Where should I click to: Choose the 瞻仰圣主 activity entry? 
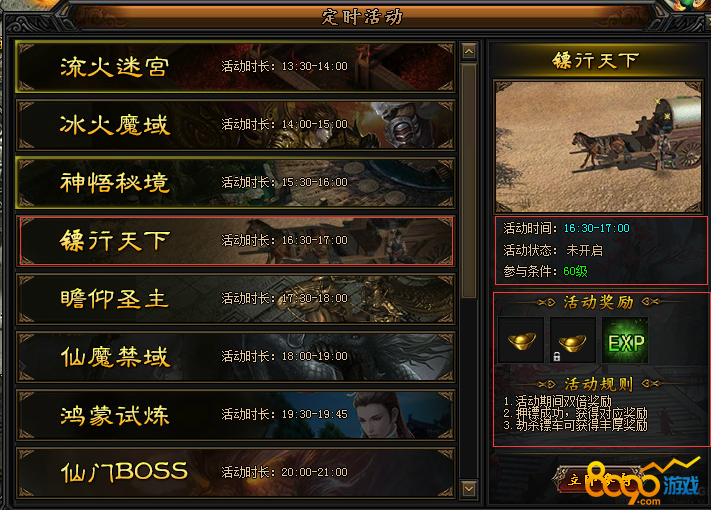pos(235,299)
